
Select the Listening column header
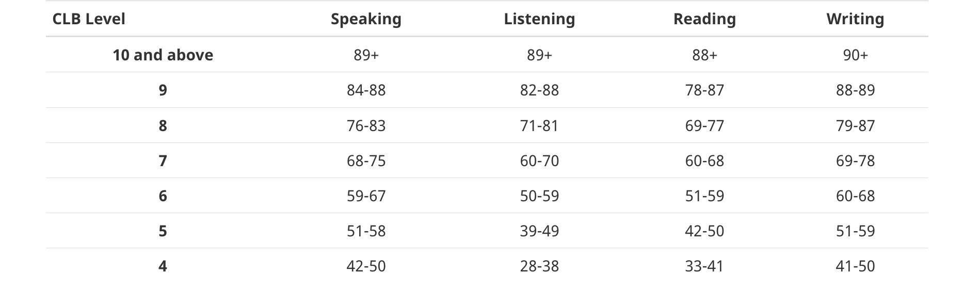pos(539,19)
